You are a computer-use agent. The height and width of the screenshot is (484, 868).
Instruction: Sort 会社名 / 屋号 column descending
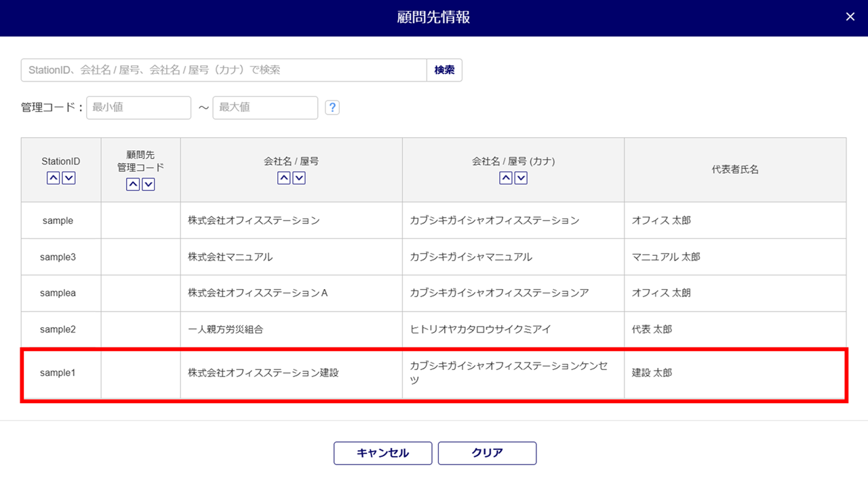tap(299, 178)
